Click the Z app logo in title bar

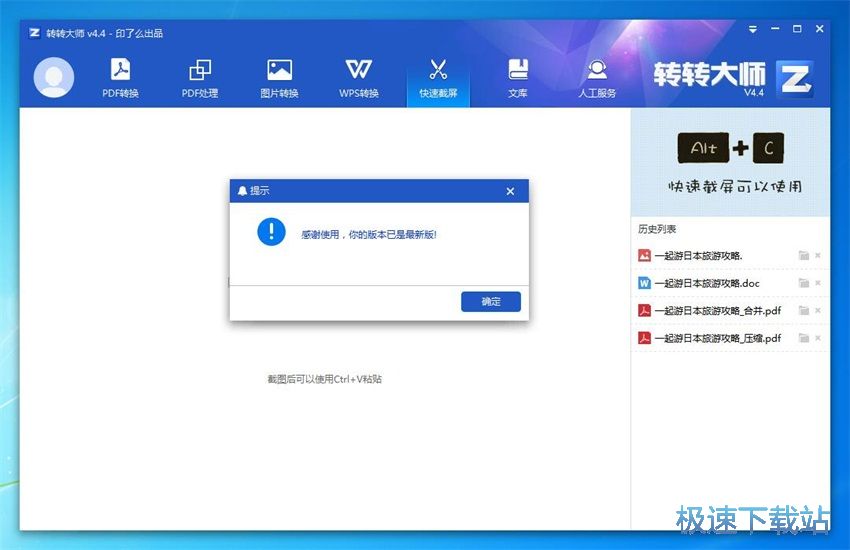[x=35, y=33]
